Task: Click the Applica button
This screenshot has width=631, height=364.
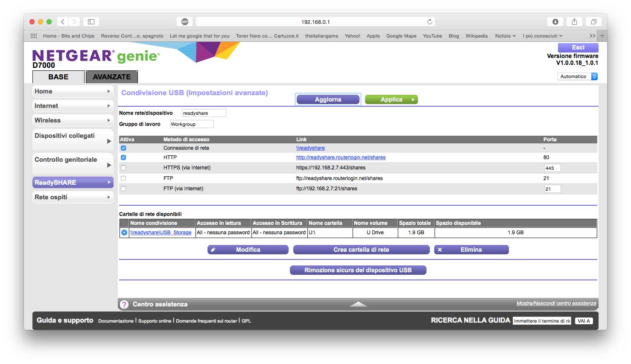Action: 391,99
